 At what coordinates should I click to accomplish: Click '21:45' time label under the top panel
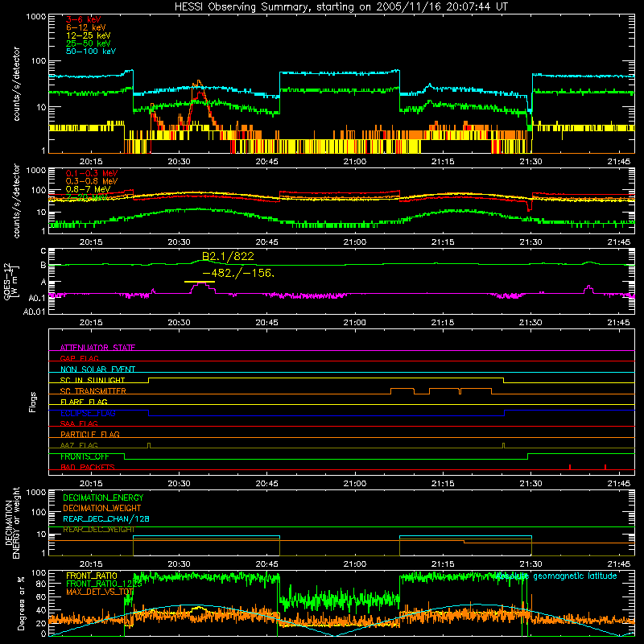pos(618,162)
